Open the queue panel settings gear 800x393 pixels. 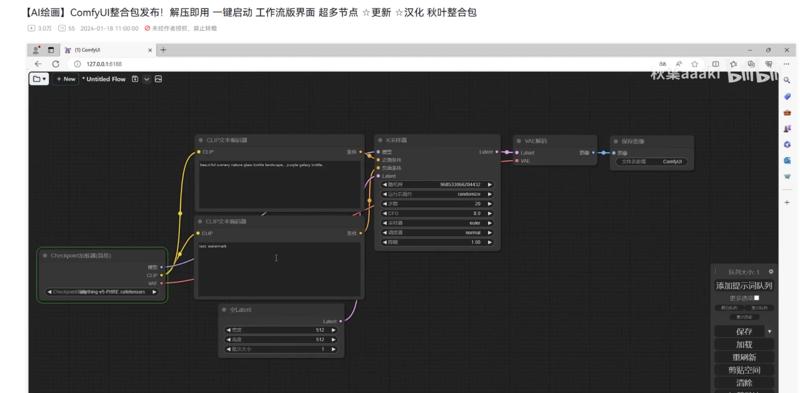(x=771, y=272)
